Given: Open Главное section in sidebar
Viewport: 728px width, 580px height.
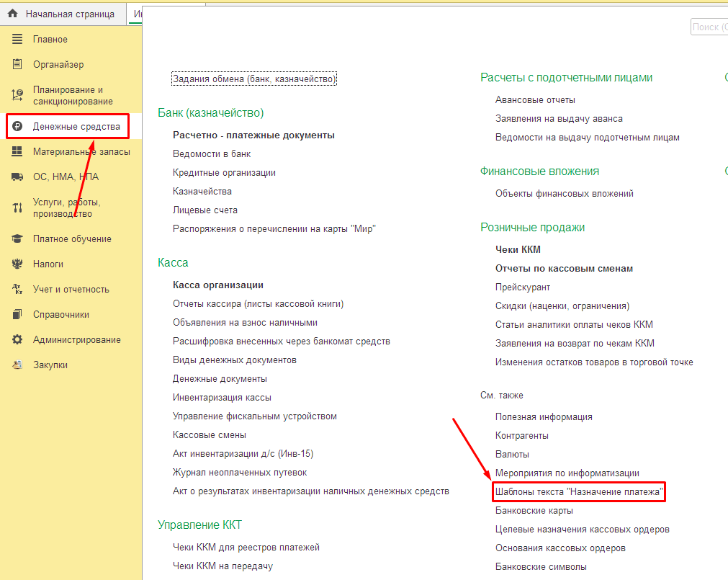Looking at the screenshot, I should click(x=50, y=40).
